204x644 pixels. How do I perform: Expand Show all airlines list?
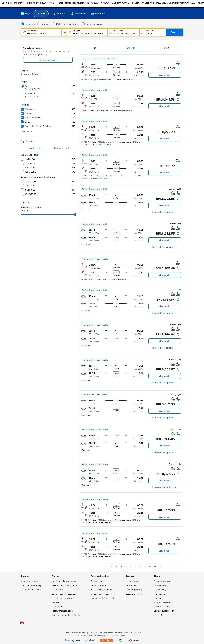tap(26, 131)
